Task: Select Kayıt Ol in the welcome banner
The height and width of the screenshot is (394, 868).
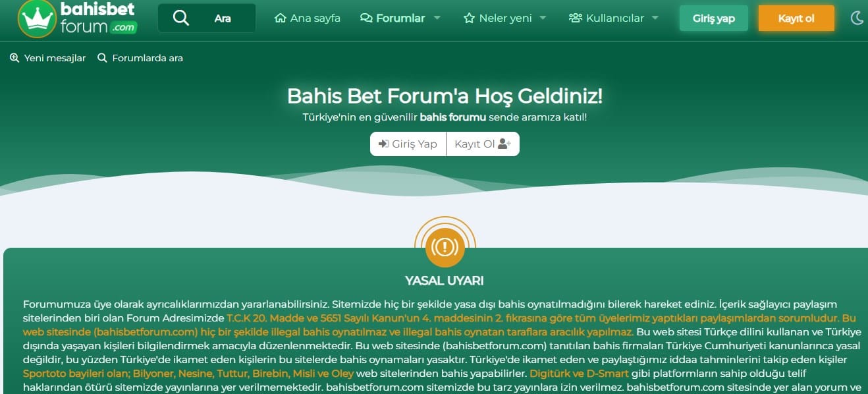Action: point(483,144)
